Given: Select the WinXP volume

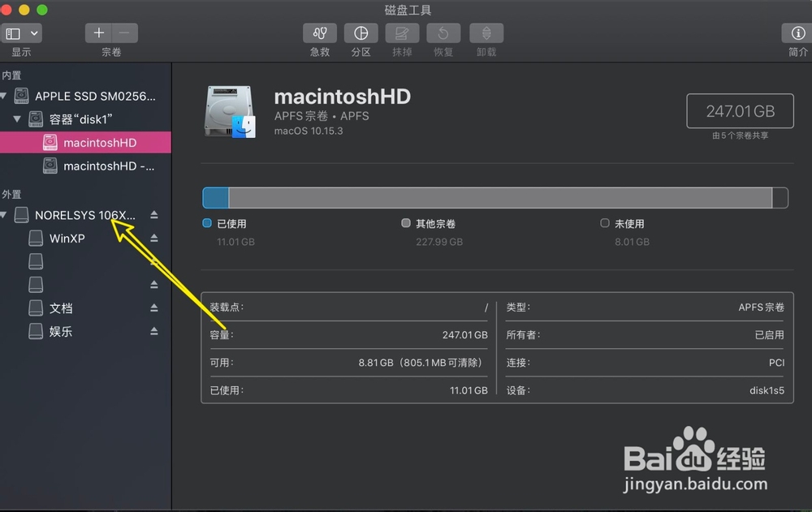Looking at the screenshot, I should pos(67,239).
